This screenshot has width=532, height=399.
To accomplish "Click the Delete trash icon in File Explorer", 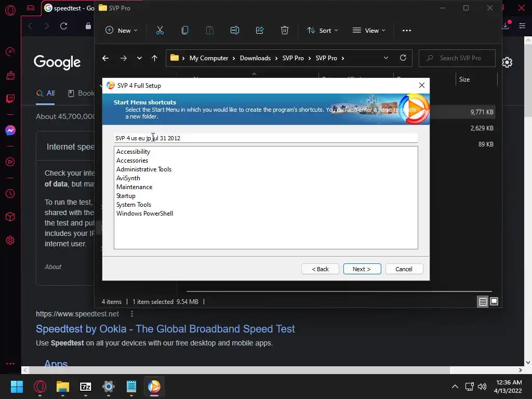I will pos(285,31).
